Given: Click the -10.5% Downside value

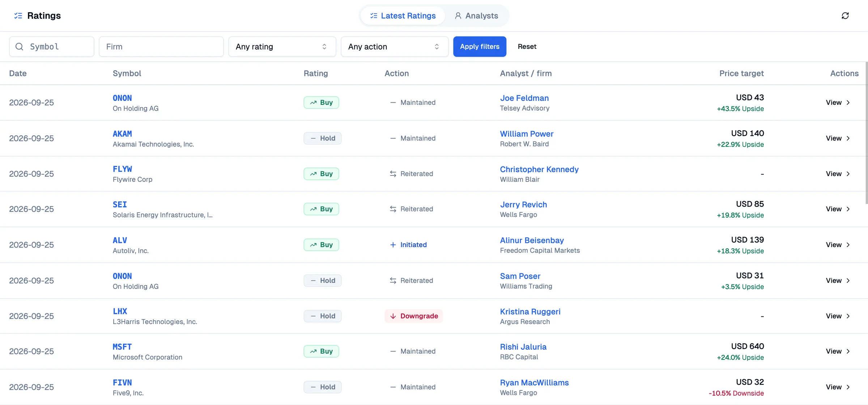Looking at the screenshot, I should tap(736, 393).
